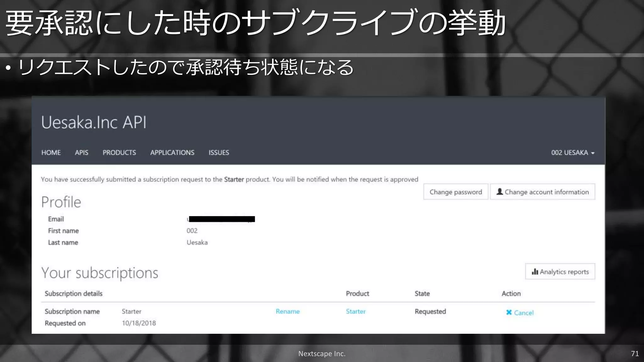Click the Change password button

coord(456,192)
